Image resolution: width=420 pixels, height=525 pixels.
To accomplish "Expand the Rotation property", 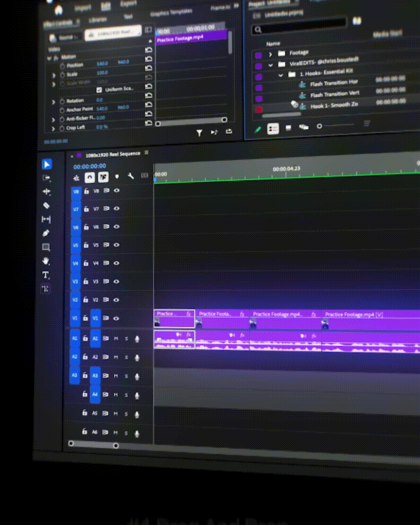I will coord(53,102).
